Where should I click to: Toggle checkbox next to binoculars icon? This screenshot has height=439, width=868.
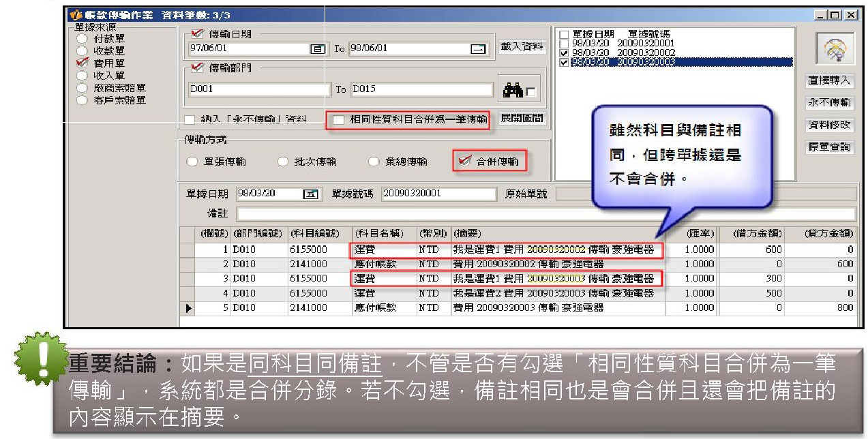pyautogui.click(x=530, y=91)
